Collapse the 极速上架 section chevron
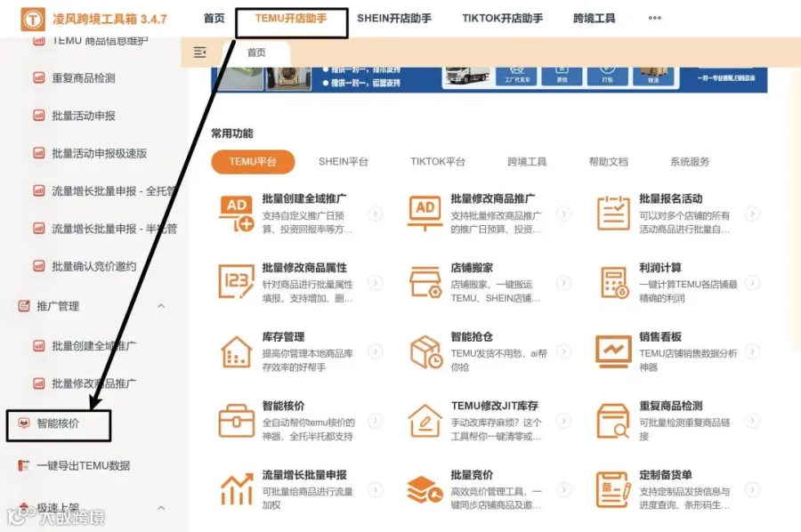This screenshot has height=532, width=801. 161,508
